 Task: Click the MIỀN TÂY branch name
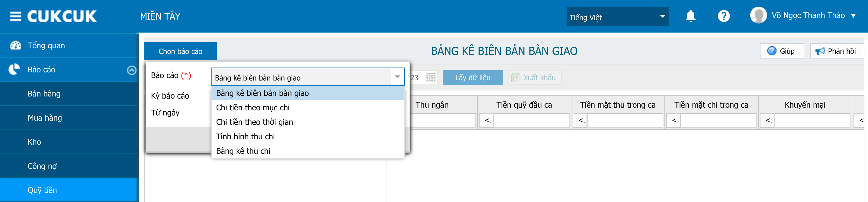click(160, 16)
